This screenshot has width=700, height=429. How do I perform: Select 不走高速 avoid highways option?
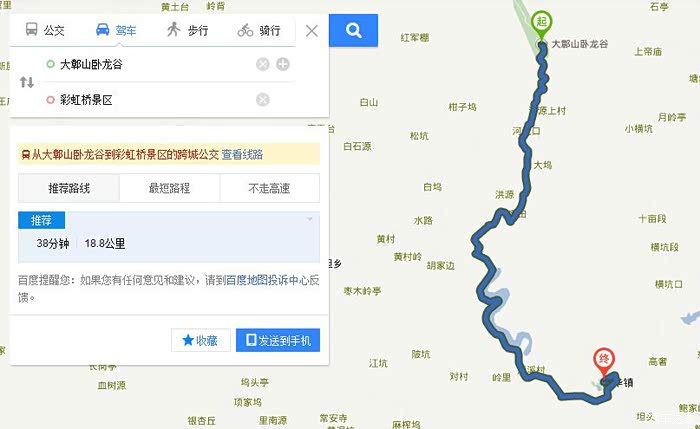pyautogui.click(x=270, y=188)
